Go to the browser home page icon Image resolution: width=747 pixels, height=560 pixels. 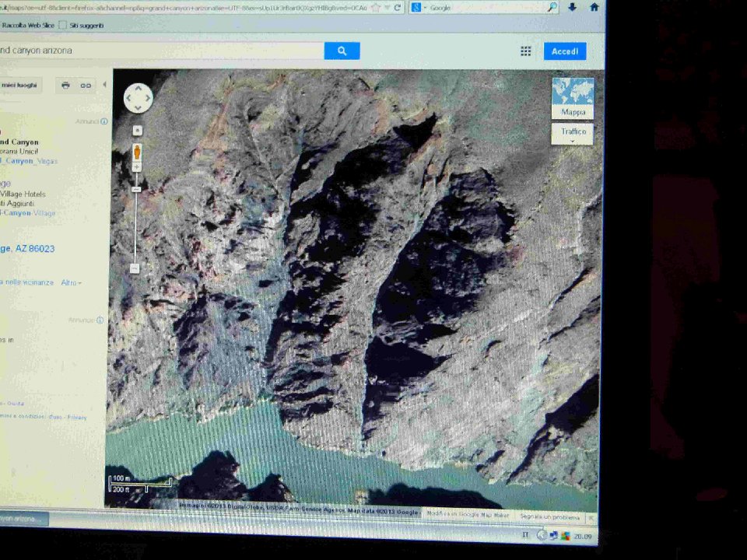[594, 7]
